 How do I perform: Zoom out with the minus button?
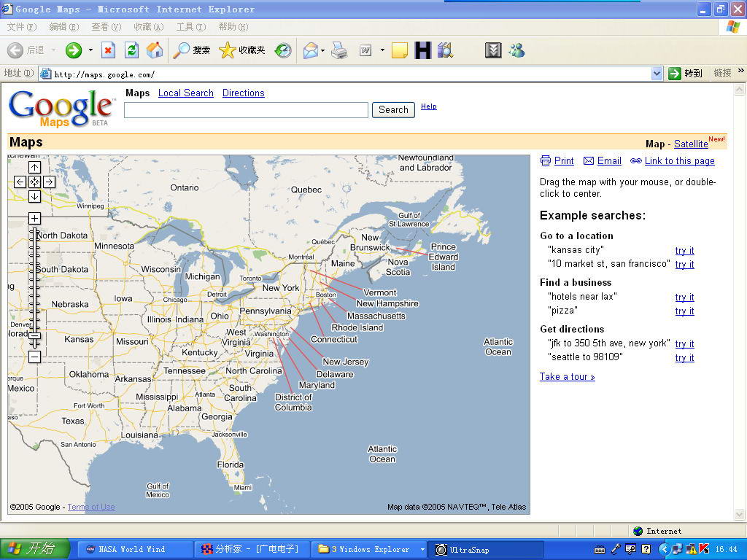click(34, 357)
